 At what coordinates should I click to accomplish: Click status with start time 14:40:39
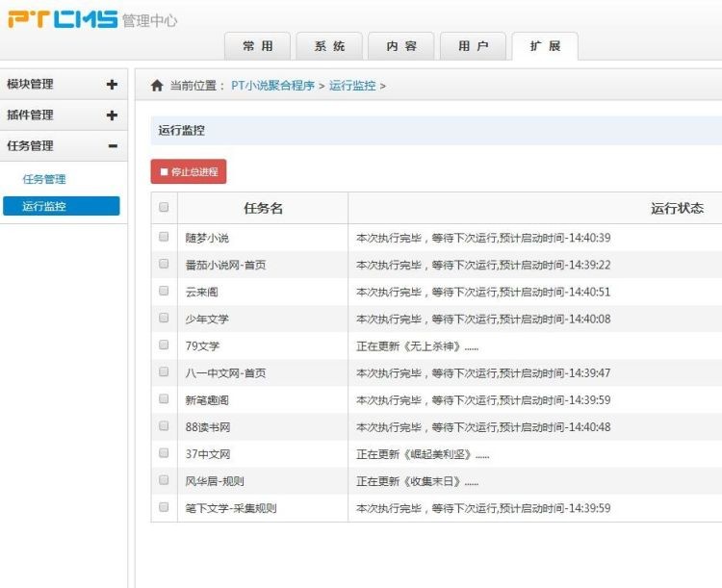[483, 238]
